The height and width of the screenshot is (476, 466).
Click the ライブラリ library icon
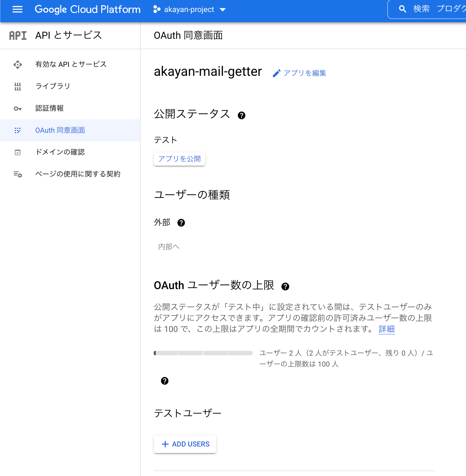pos(18,86)
